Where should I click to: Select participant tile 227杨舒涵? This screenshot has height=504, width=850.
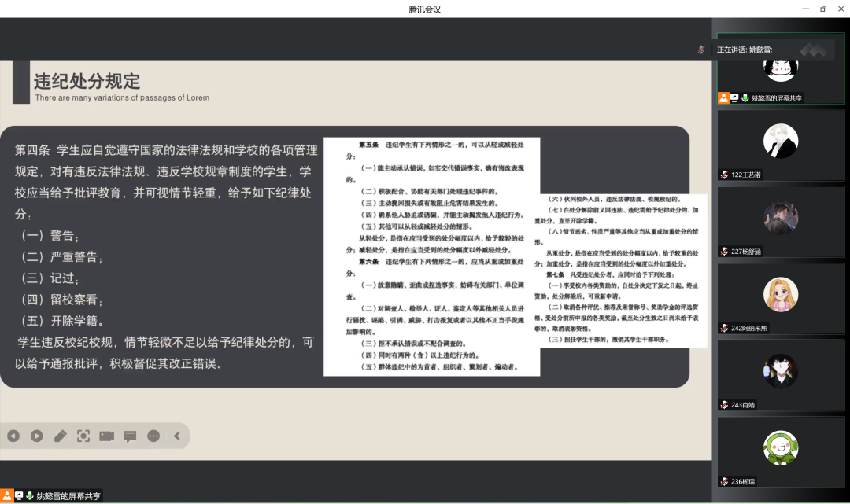click(x=780, y=220)
